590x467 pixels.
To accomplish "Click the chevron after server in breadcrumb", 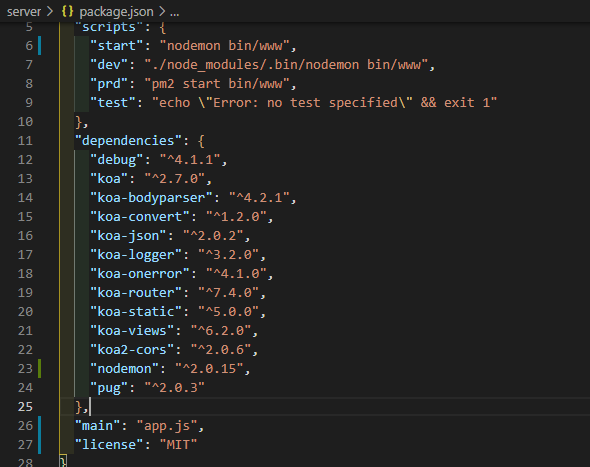I will [x=50, y=11].
